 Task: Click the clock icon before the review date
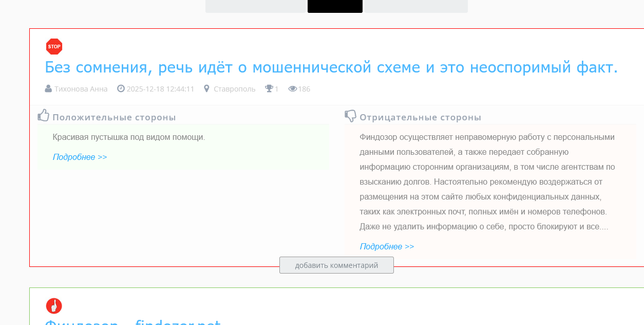[121, 88]
